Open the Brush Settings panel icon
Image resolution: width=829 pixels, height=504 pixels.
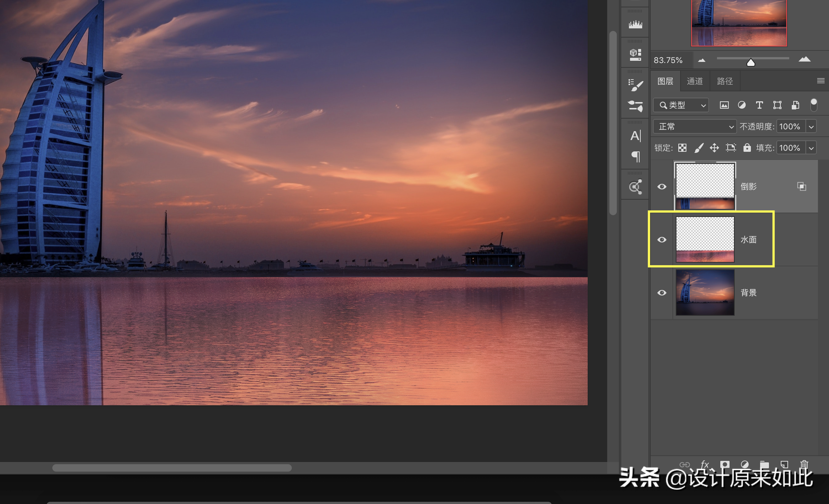pyautogui.click(x=635, y=85)
